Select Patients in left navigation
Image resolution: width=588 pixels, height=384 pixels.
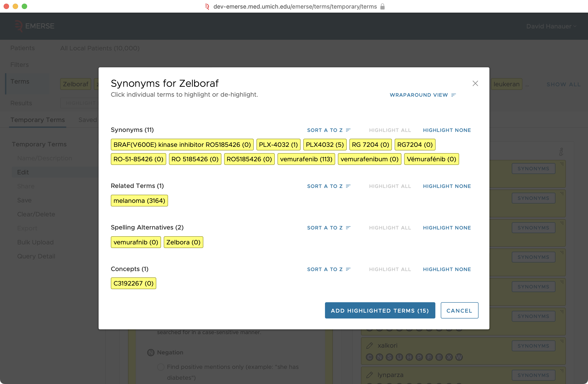tap(22, 48)
